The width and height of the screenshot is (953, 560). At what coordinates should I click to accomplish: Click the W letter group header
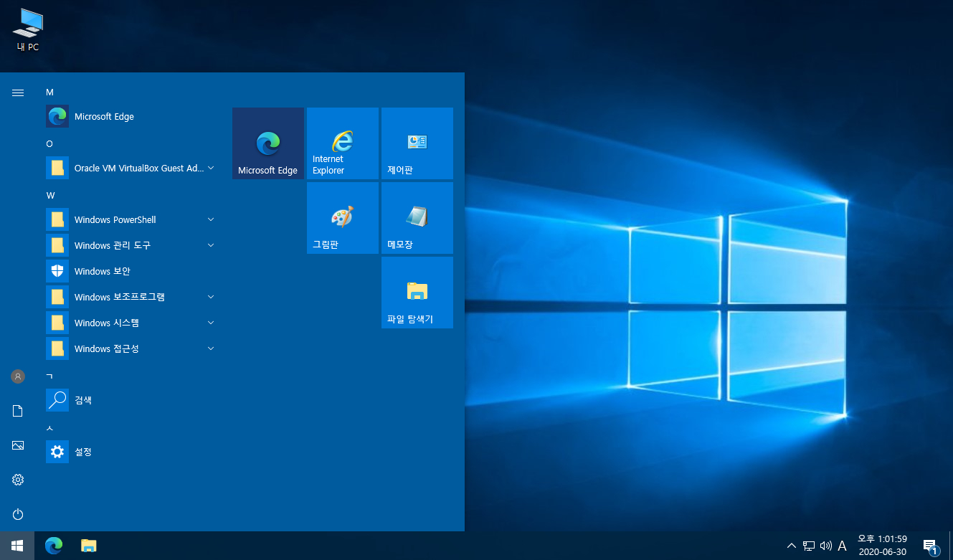[x=50, y=195]
